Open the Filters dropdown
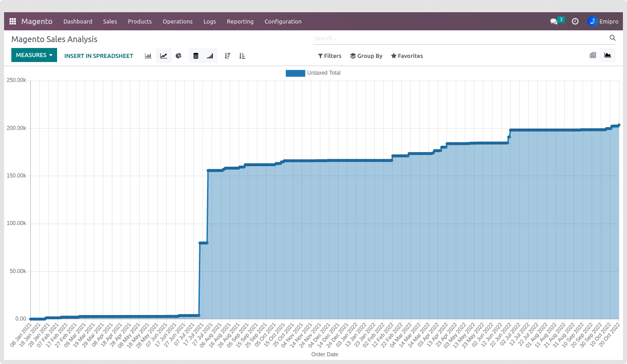 tap(329, 56)
